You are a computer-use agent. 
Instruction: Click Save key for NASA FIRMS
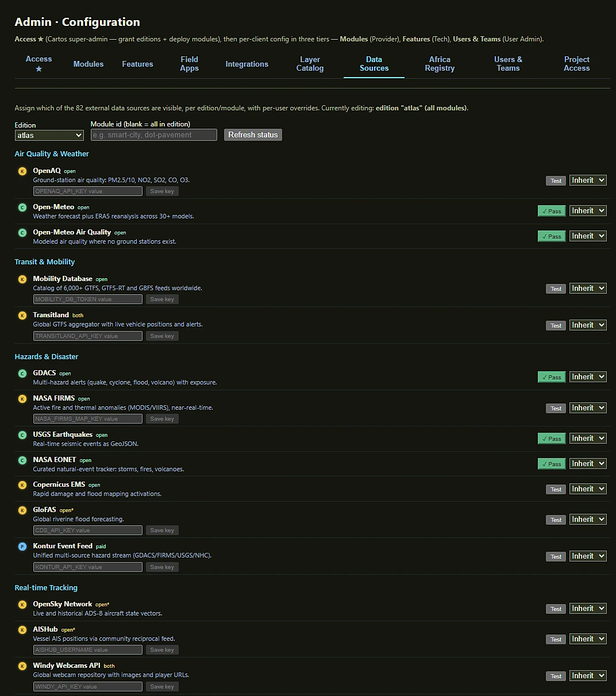pyautogui.click(x=162, y=419)
